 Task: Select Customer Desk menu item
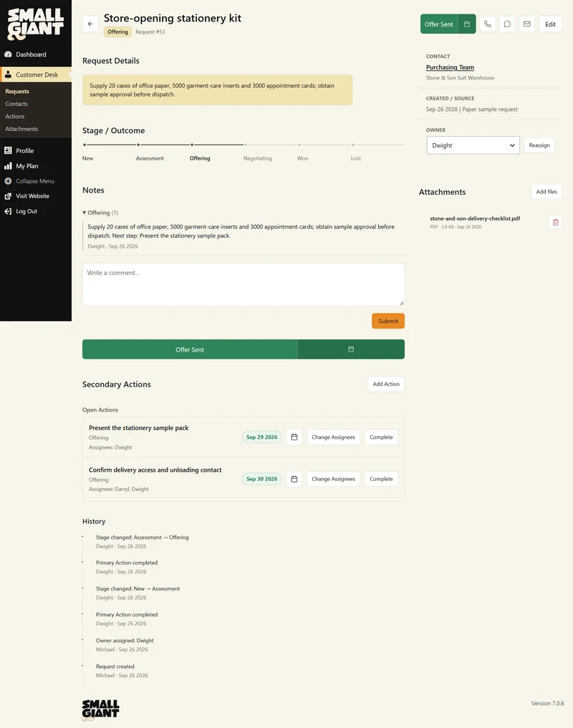(x=36, y=74)
